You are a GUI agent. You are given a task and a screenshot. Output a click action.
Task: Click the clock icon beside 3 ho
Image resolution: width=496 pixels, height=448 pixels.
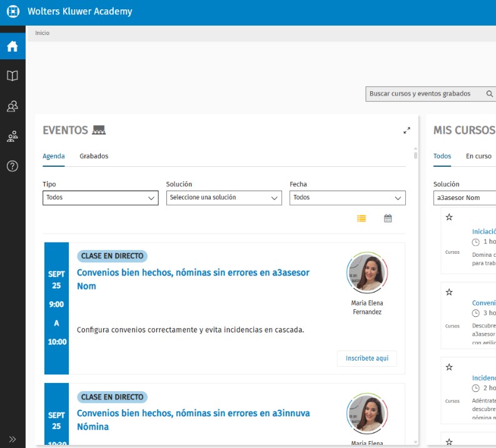pos(476,313)
